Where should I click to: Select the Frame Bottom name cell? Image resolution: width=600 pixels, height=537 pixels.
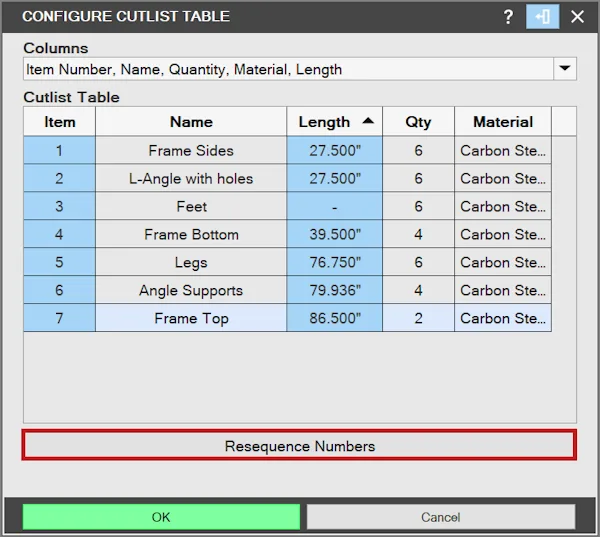(x=191, y=234)
